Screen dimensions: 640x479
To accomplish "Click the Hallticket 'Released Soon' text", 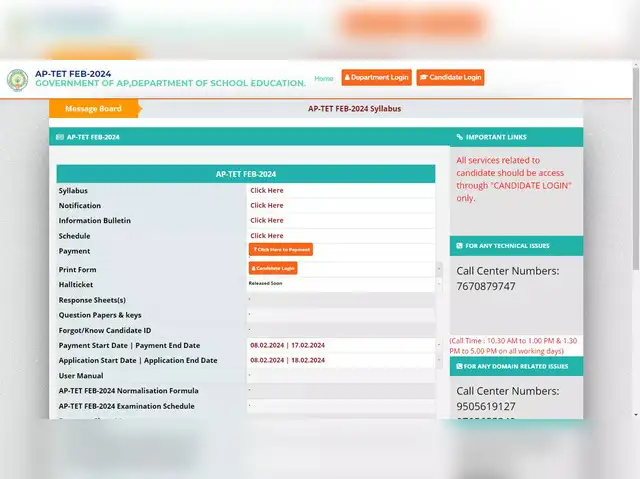I will (x=266, y=283).
